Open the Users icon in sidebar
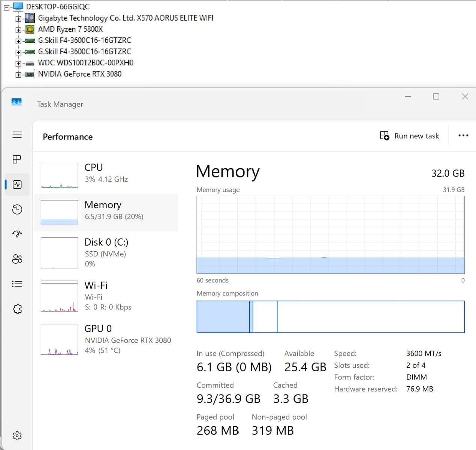 pos(17,259)
